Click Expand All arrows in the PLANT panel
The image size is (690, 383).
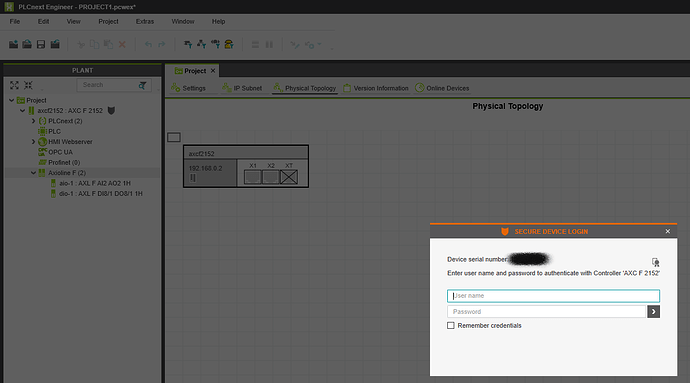tap(15, 85)
